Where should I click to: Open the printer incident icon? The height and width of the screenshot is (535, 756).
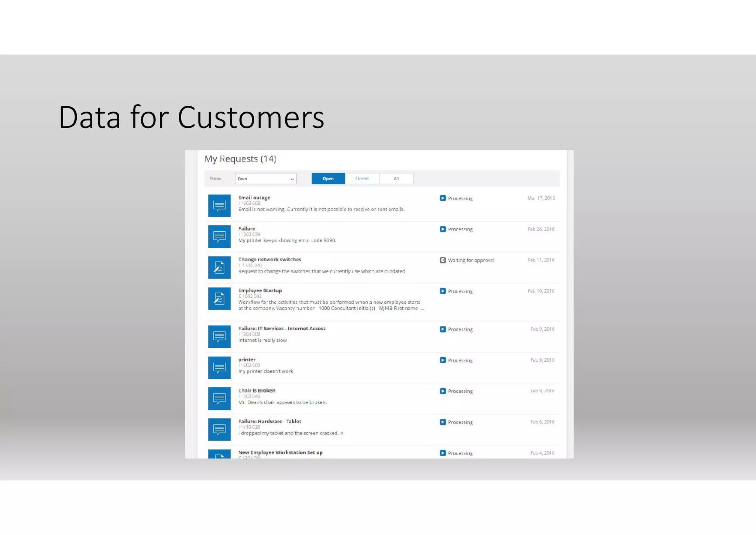point(219,368)
